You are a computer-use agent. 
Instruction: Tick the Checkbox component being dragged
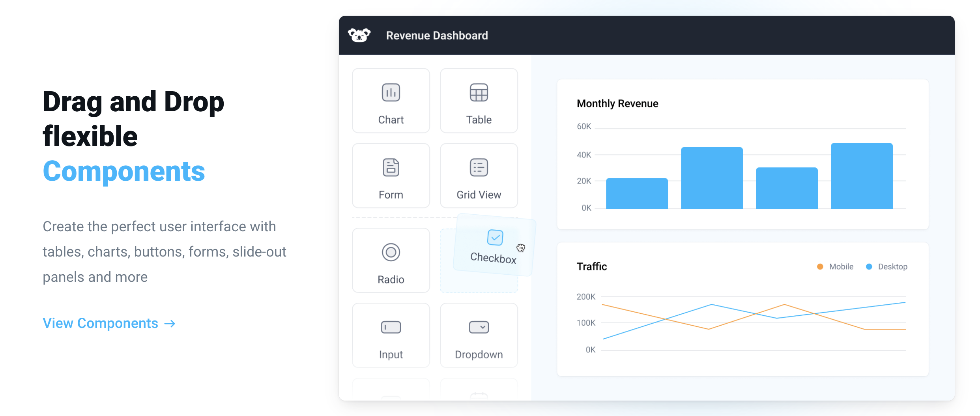pos(495,237)
